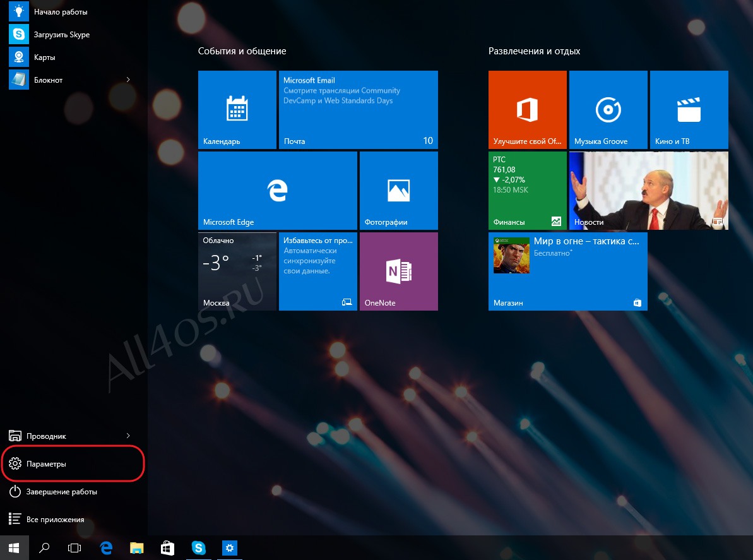Open File Explorer from taskbar
This screenshot has width=753, height=560.
tap(137, 548)
